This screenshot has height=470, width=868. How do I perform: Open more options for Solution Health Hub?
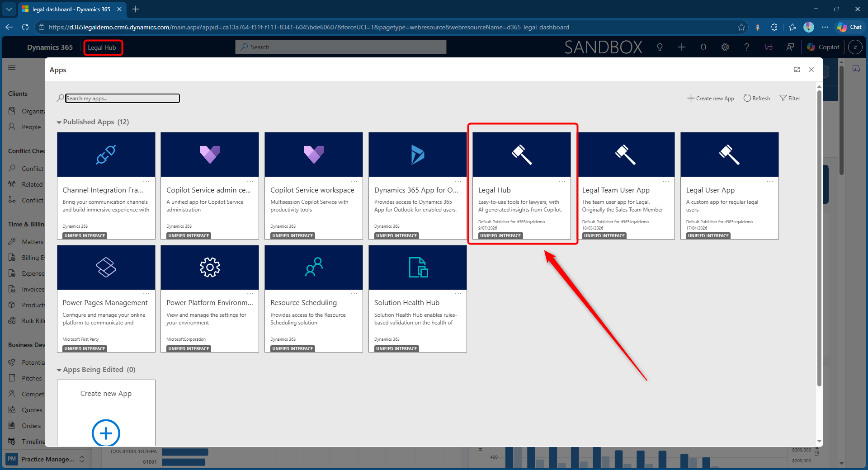click(458, 294)
